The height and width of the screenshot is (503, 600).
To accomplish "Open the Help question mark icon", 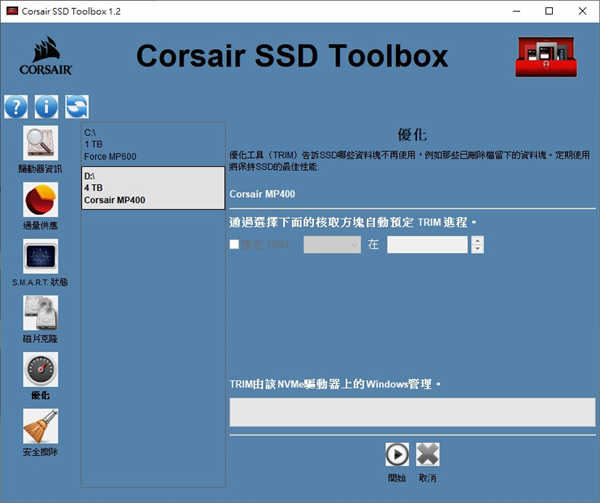I will [16, 107].
